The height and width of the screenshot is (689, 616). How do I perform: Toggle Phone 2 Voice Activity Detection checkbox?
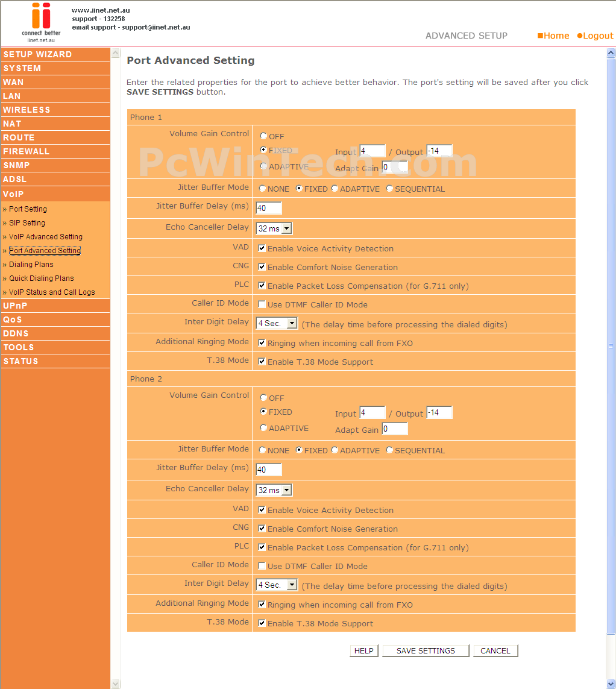pyautogui.click(x=262, y=510)
